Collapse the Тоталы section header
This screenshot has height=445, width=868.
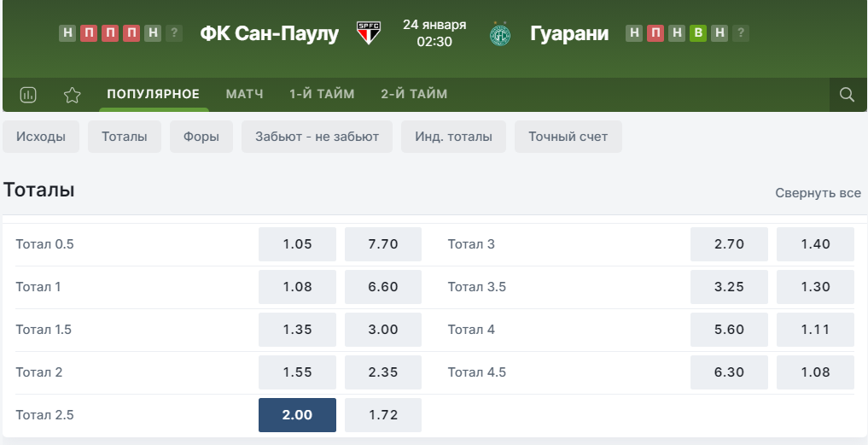click(38, 190)
